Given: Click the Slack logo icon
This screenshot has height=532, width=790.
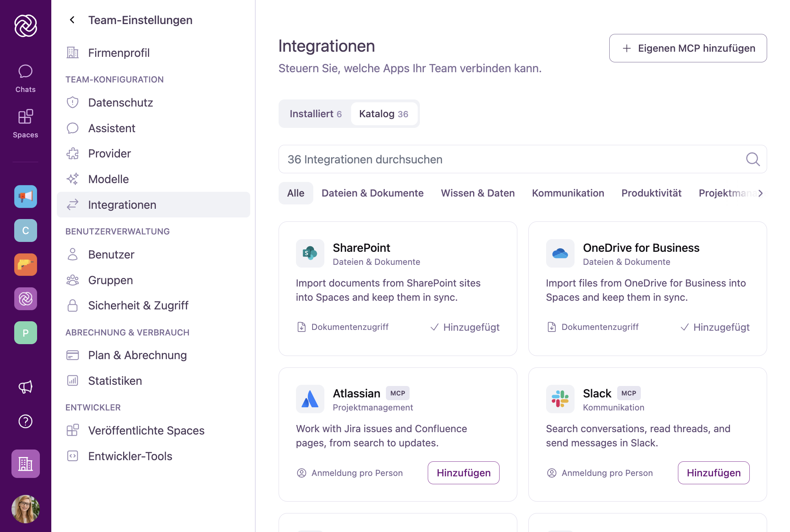Looking at the screenshot, I should click(560, 399).
